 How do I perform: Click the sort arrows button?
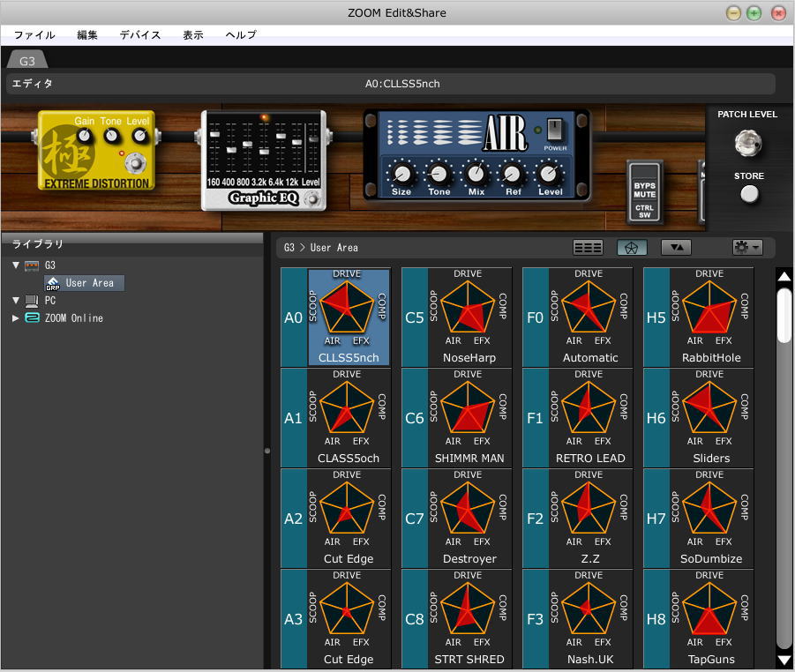677,247
